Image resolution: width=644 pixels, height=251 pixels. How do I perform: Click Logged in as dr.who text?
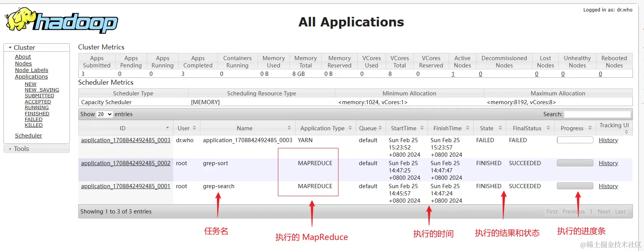point(608,10)
